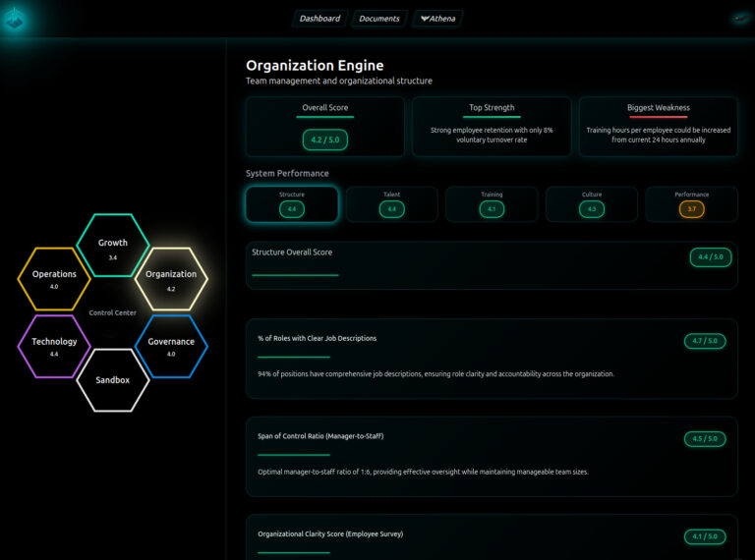Switch to the Training performance tab
Viewport: 755px width, 560px height.
click(x=492, y=203)
